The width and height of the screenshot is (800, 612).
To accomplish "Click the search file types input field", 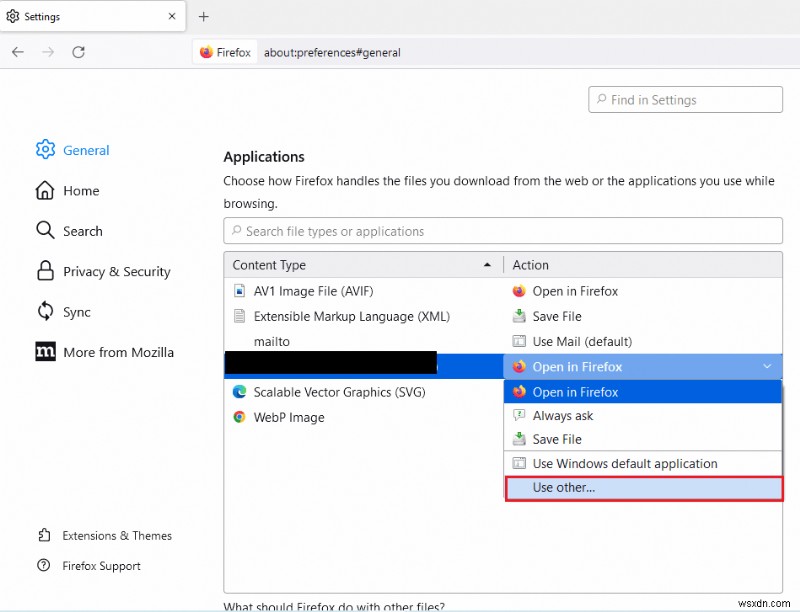I will pos(500,230).
